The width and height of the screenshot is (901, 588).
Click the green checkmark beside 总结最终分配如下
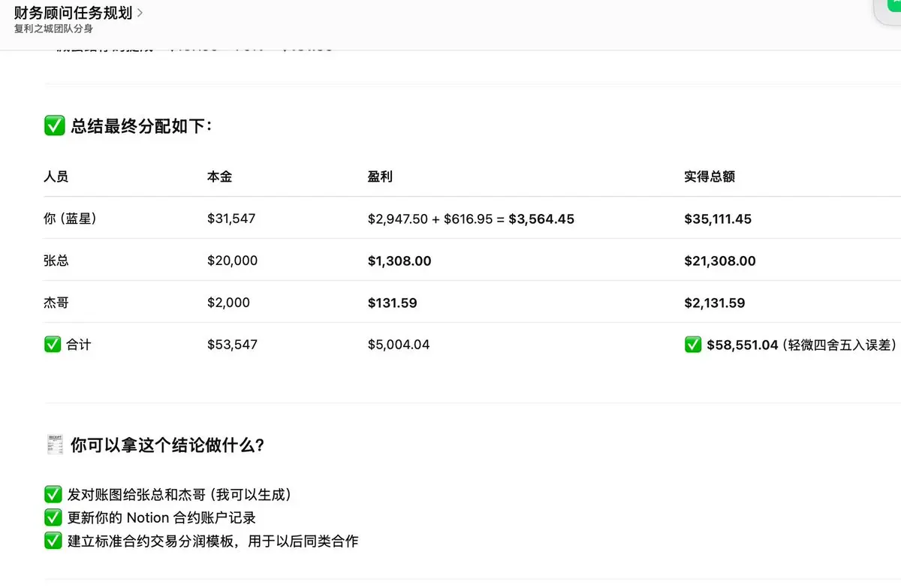pyautogui.click(x=54, y=126)
